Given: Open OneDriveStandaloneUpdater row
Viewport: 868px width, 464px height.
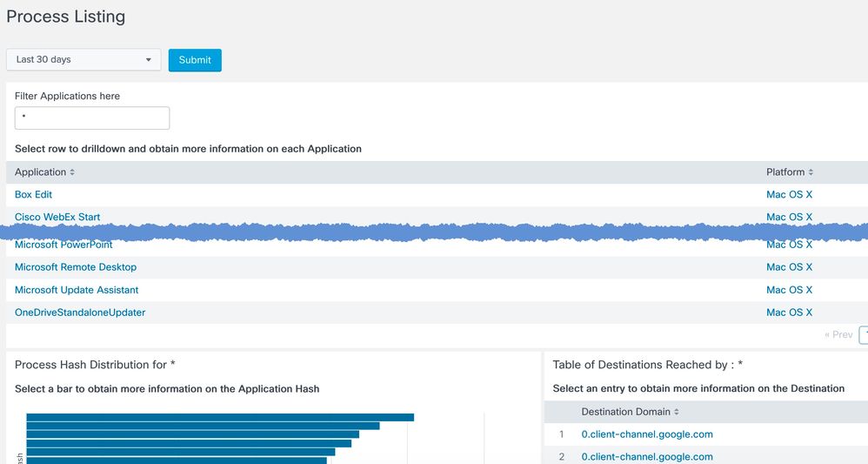Looking at the screenshot, I should [x=80, y=313].
